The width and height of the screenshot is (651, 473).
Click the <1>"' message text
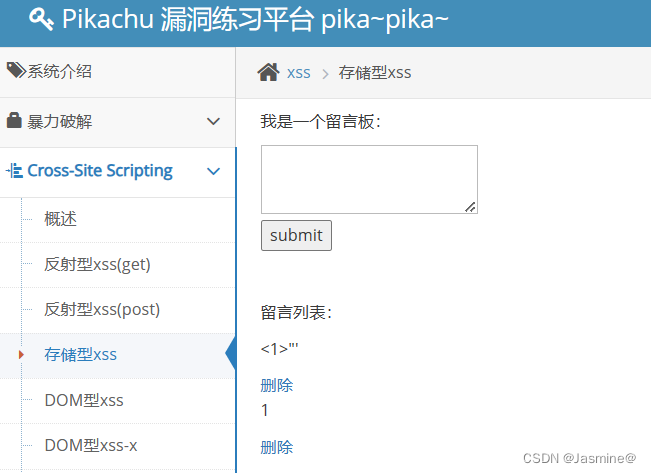(279, 349)
